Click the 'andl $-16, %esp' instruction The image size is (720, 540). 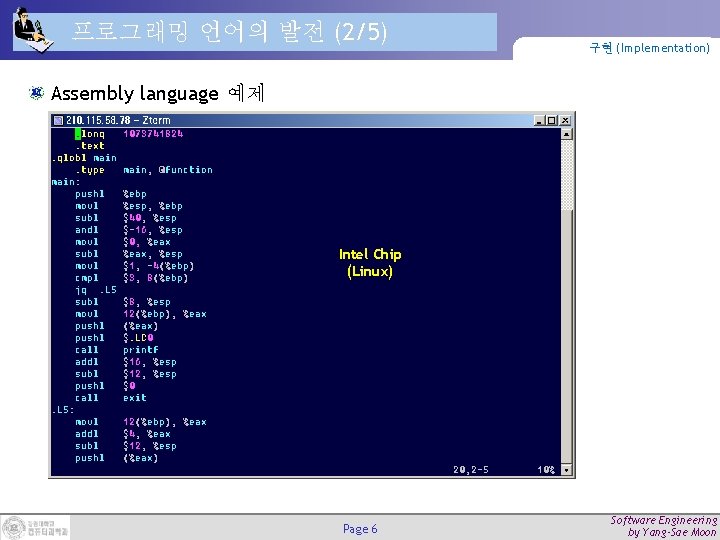click(129, 230)
